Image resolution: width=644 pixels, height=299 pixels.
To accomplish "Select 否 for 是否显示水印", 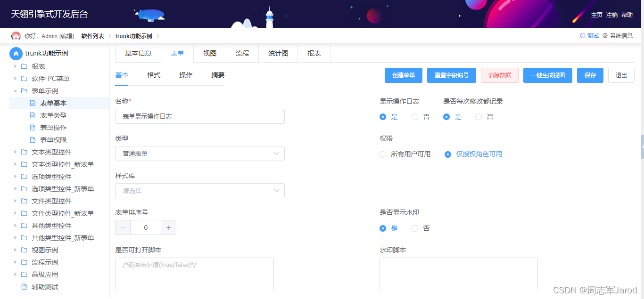I will point(415,228).
